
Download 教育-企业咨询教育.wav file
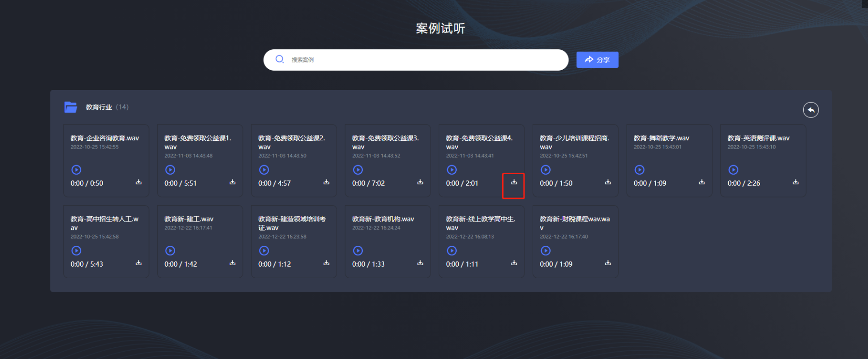coord(138,182)
